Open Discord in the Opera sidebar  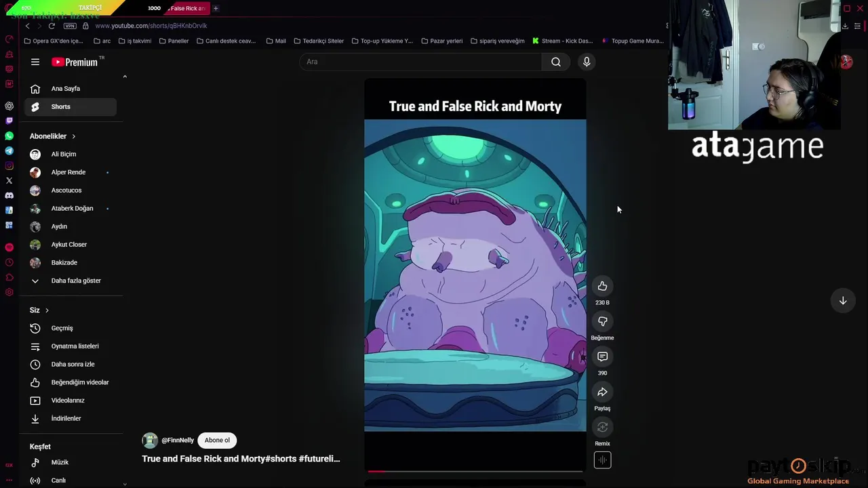pyautogui.click(x=9, y=195)
